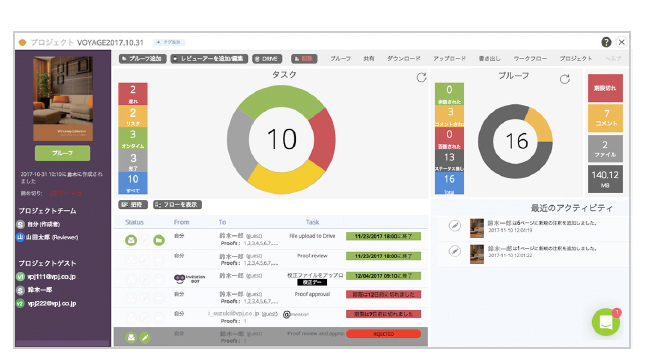Click the File upload to Drive task text
This screenshot has width=646, height=360.
(312, 236)
